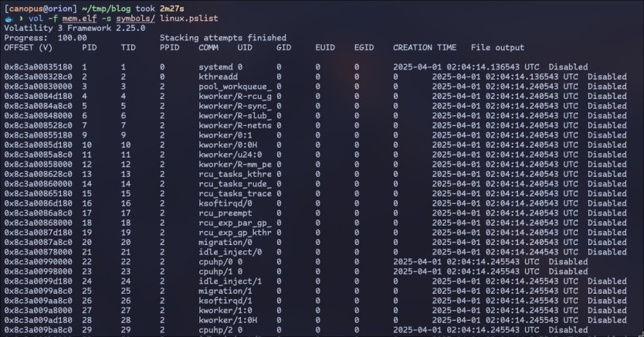Click Disabled in the kthreadd row

pyautogui.click(x=607, y=77)
